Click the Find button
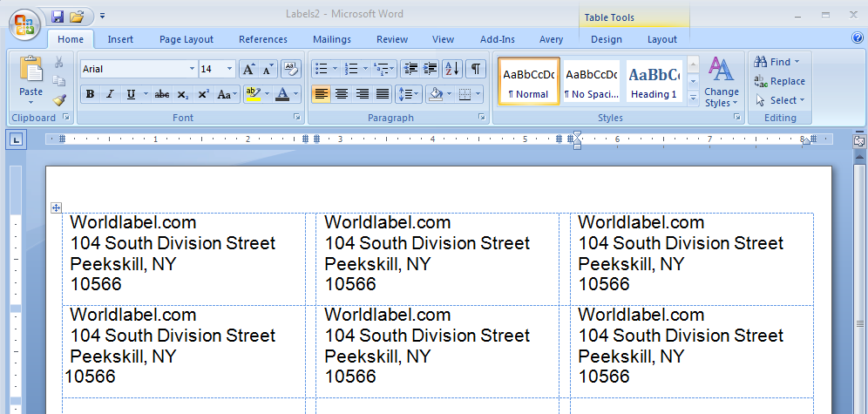 pyautogui.click(x=777, y=62)
